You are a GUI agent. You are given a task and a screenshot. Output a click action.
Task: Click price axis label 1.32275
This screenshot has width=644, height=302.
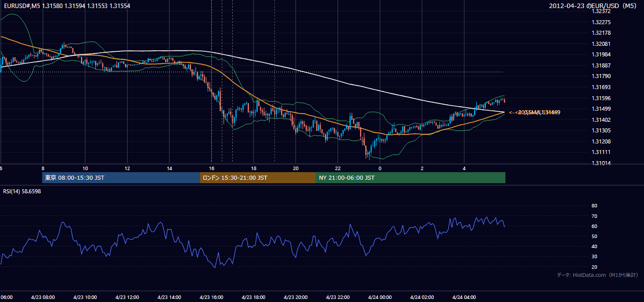coord(601,22)
